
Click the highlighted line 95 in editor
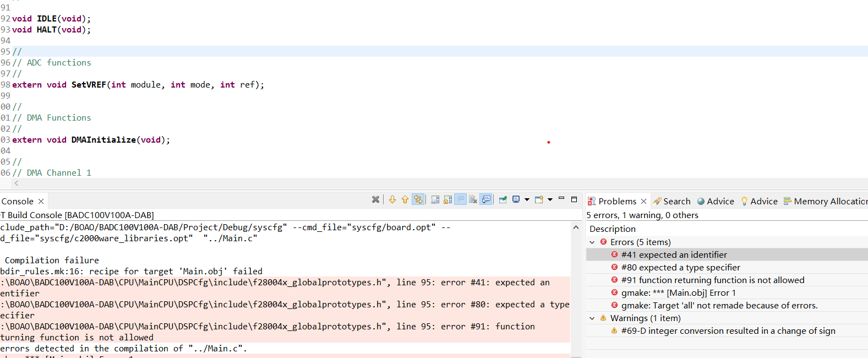pyautogui.click(x=440, y=51)
